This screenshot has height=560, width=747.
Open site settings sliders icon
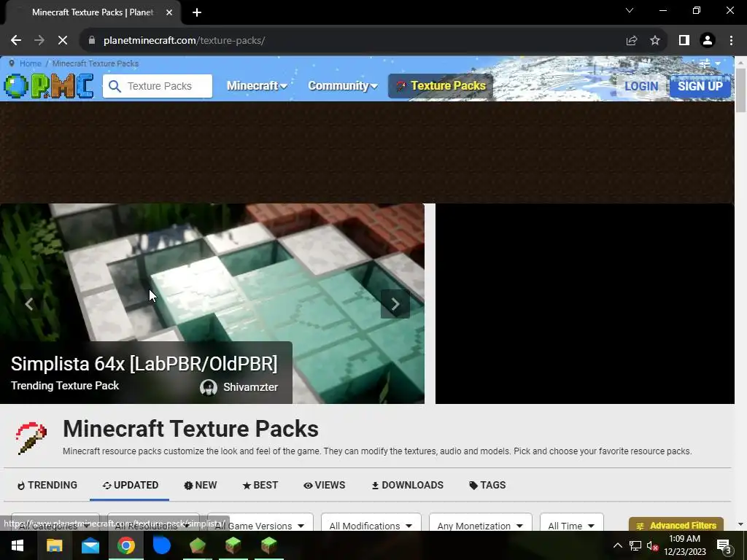click(x=705, y=63)
